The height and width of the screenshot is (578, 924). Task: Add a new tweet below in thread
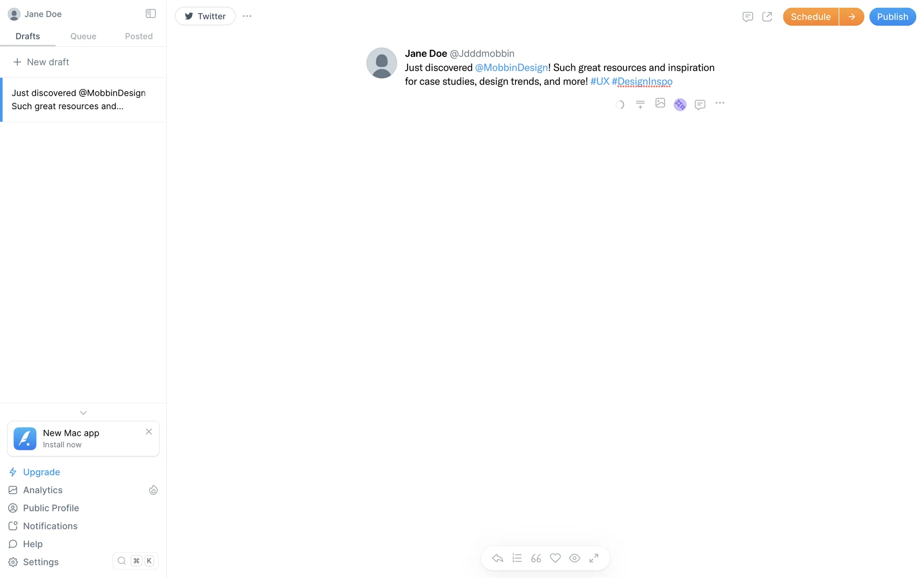[640, 105]
